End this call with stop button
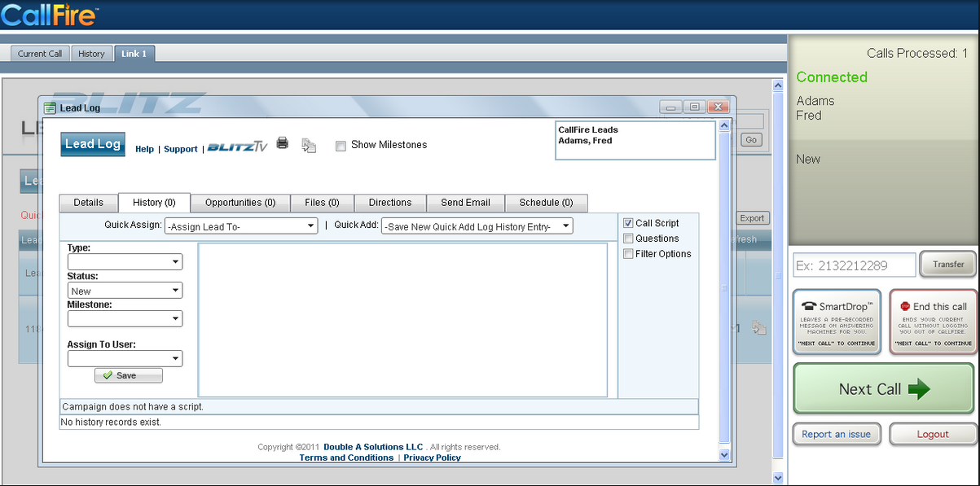This screenshot has width=980, height=486. pos(934,322)
